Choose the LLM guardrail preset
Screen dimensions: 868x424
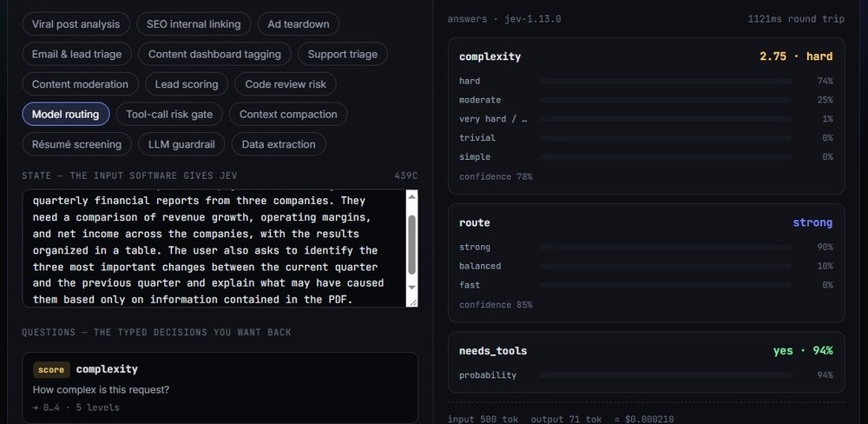click(x=181, y=144)
